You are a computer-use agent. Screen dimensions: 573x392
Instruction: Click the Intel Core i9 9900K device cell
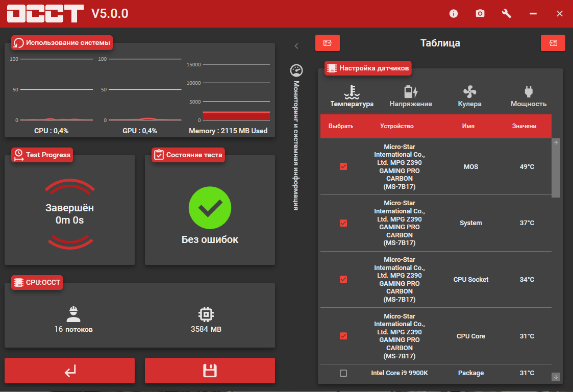[x=400, y=373]
